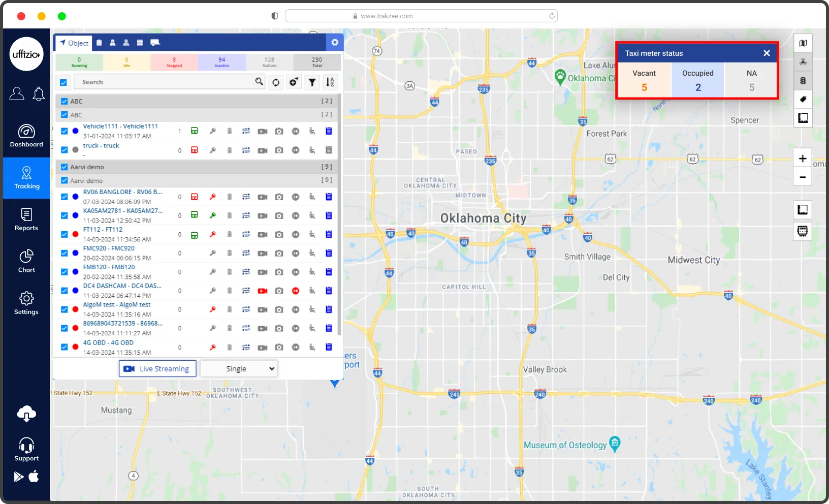Open Reports in the left sidebar
The height and width of the screenshot is (504, 829).
(x=26, y=219)
